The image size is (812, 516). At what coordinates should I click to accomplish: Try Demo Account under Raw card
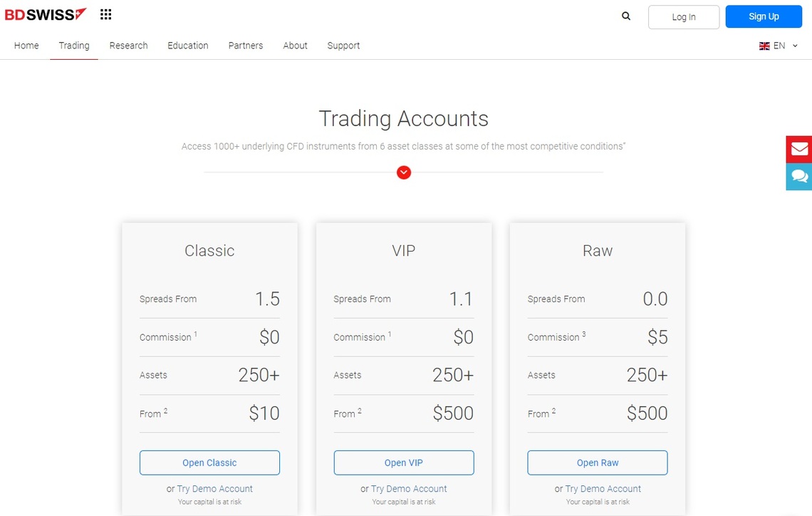pos(603,488)
